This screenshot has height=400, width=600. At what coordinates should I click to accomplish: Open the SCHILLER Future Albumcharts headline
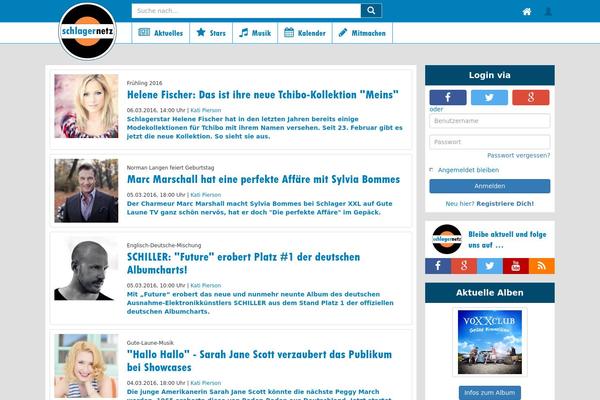coord(243,263)
